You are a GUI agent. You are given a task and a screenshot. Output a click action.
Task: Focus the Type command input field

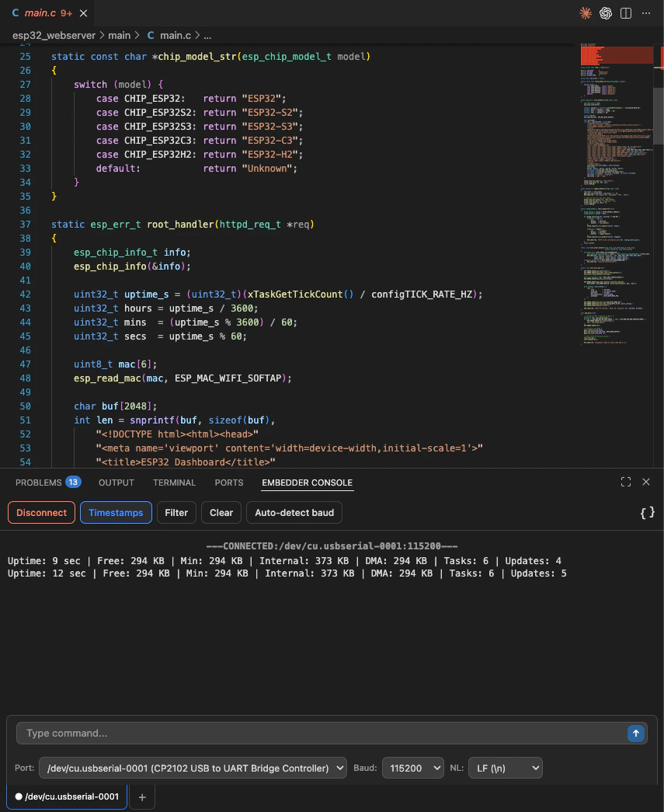[311, 733]
